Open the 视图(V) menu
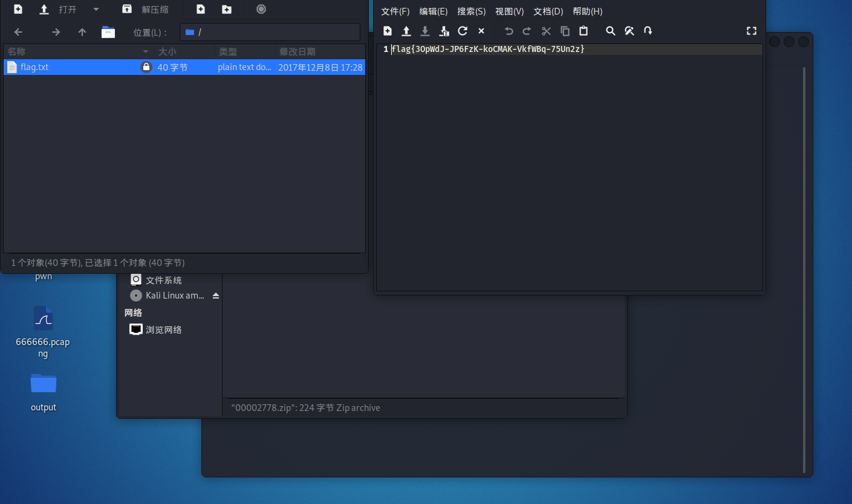Viewport: 852px width, 504px height. pyautogui.click(x=509, y=11)
